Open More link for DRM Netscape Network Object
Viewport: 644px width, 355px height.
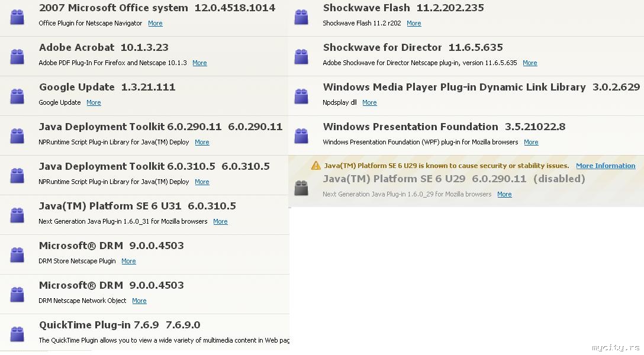tap(139, 301)
